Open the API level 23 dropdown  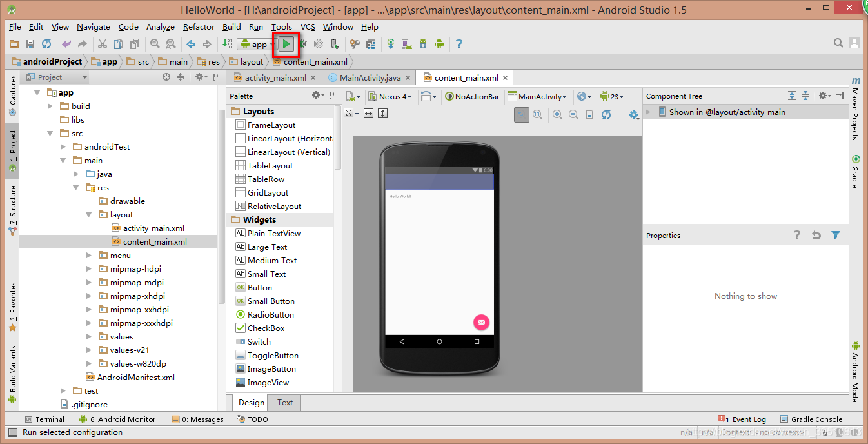(x=611, y=96)
